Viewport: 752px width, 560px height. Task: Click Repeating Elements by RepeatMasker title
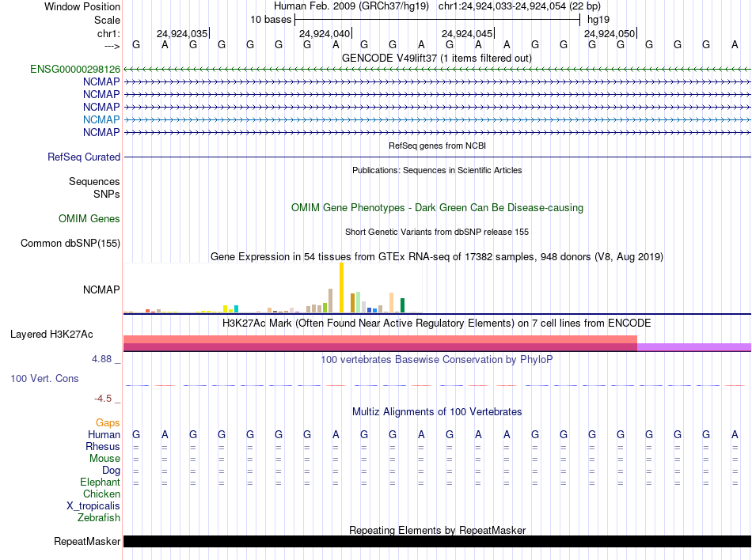click(x=438, y=530)
